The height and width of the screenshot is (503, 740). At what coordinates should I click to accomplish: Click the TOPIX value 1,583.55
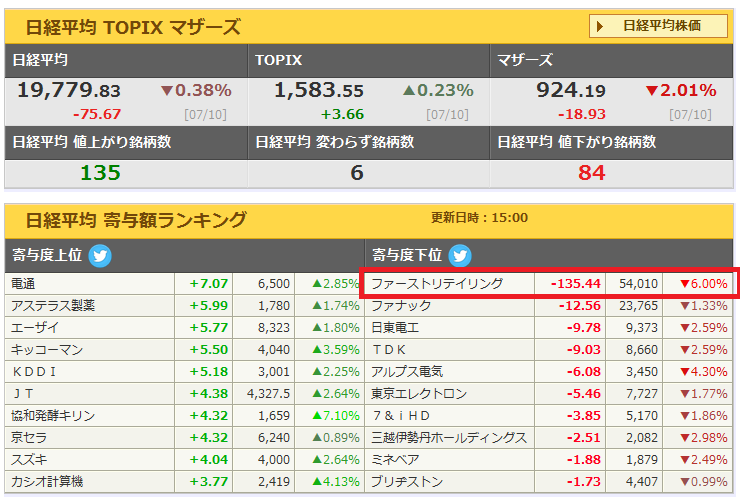pyautogui.click(x=319, y=90)
